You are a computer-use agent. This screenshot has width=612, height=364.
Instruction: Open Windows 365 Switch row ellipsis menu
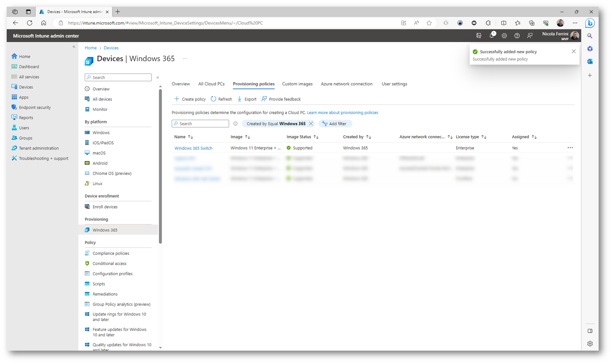(570, 148)
